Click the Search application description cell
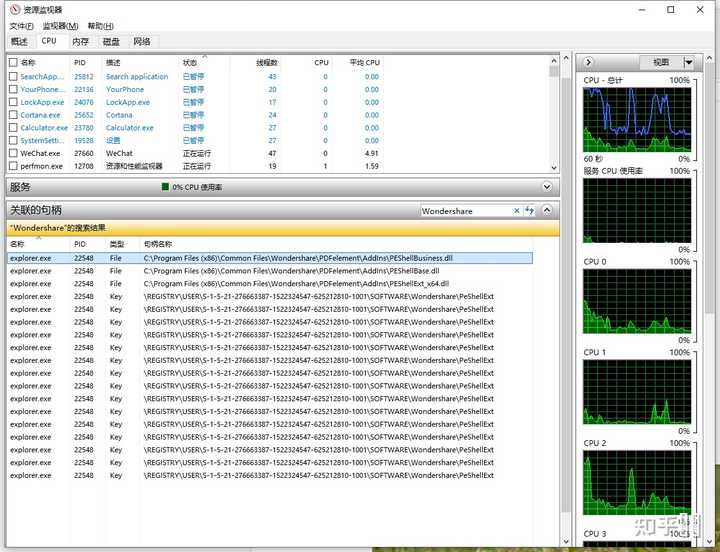720x552 pixels. pyautogui.click(x=137, y=76)
